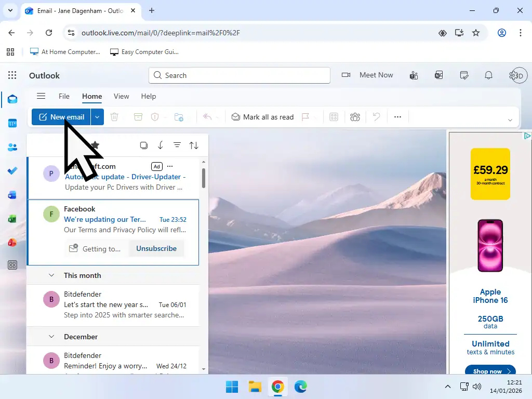Open Outlook settings gear
Viewport: 532px width, 399px height.
513,75
